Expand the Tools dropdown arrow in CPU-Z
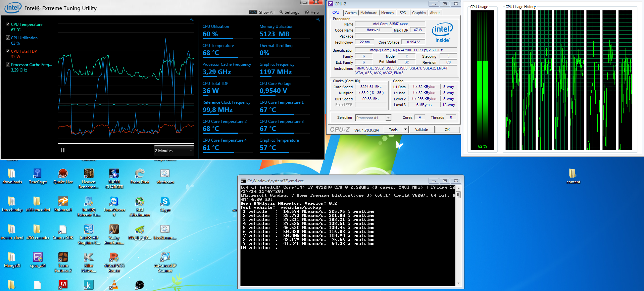The width and height of the screenshot is (644, 291). coord(405,130)
